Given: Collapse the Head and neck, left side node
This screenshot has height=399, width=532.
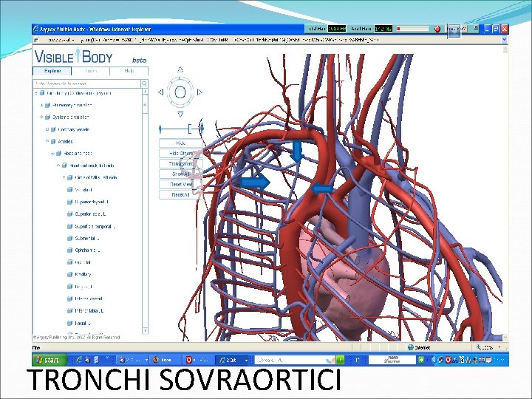Looking at the screenshot, I should coord(58,166).
